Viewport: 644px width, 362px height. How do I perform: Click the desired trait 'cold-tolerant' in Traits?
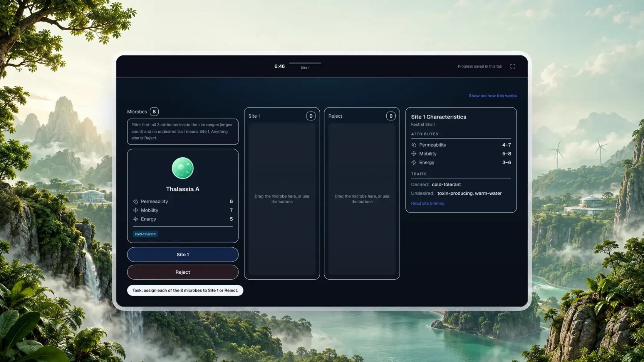(446, 184)
